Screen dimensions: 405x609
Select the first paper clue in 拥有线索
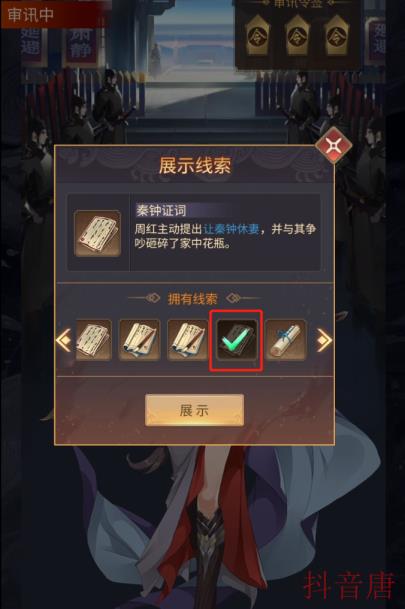click(x=93, y=340)
